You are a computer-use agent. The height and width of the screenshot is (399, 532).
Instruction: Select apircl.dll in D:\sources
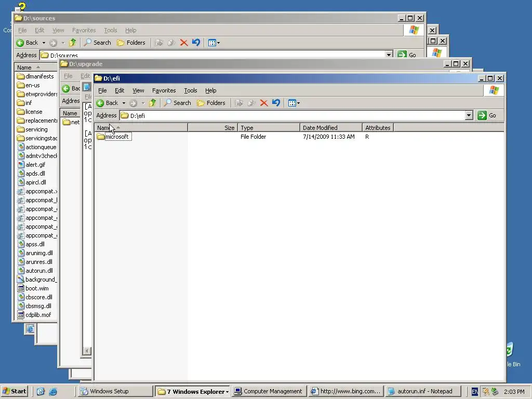coord(32,182)
